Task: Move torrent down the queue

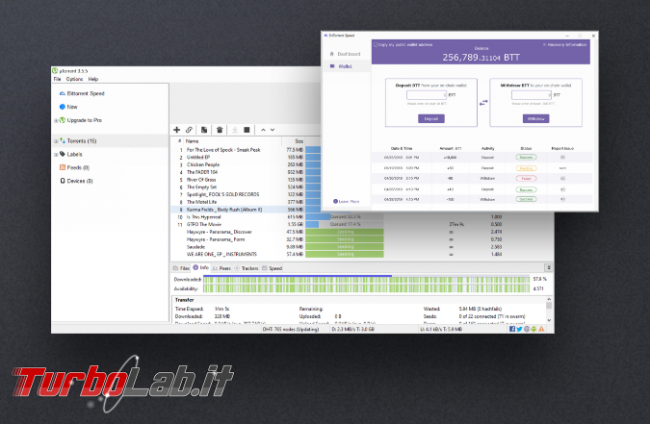Action: (x=272, y=130)
